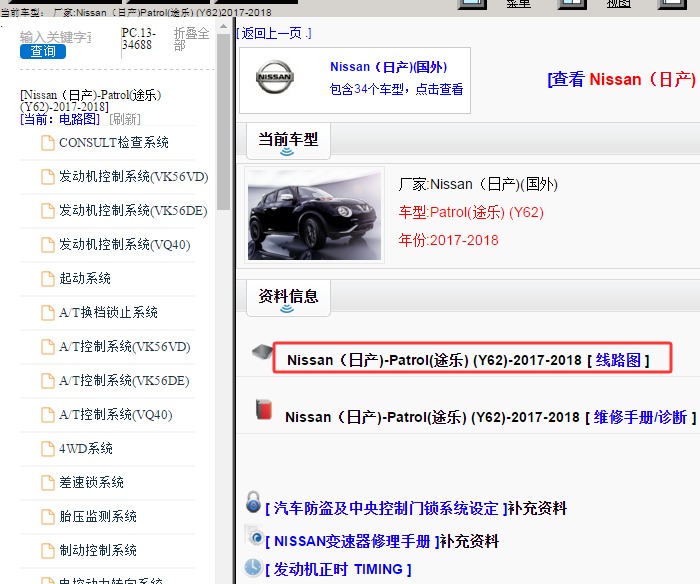The width and height of the screenshot is (700, 584).
Task: Click document icon beside 起动系统
Action: tap(48, 279)
